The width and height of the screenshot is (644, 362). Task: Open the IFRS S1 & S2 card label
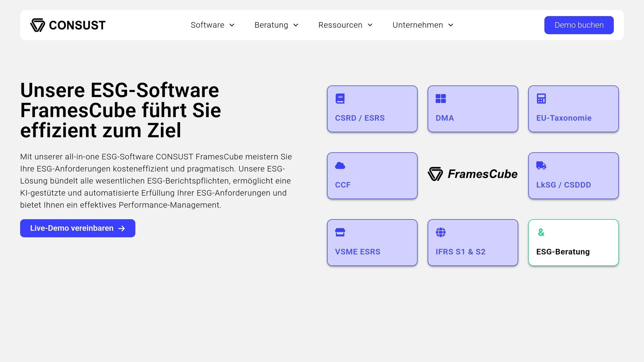pos(460,252)
